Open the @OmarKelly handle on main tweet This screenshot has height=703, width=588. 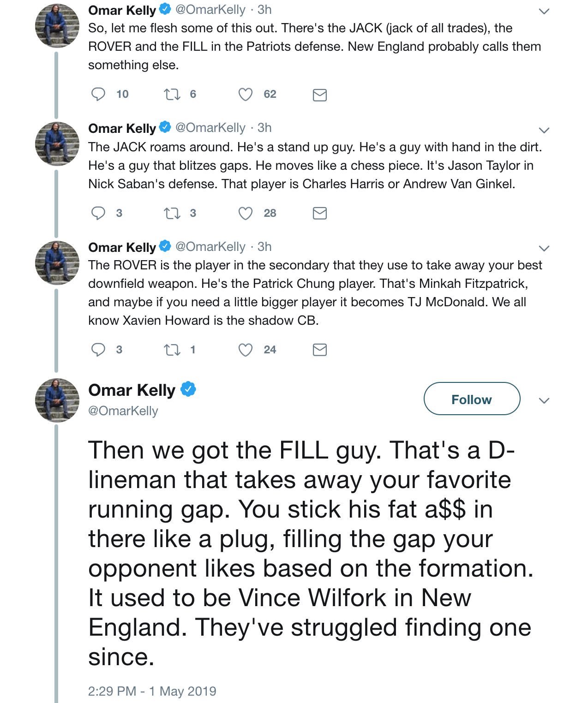coord(123,411)
